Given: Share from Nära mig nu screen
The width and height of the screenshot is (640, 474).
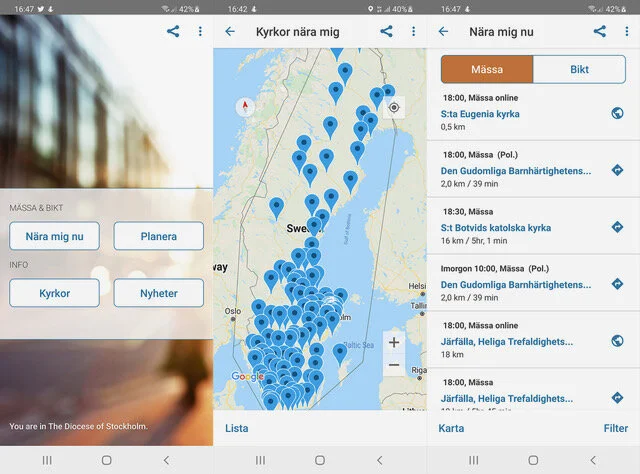Looking at the screenshot, I should (600, 31).
